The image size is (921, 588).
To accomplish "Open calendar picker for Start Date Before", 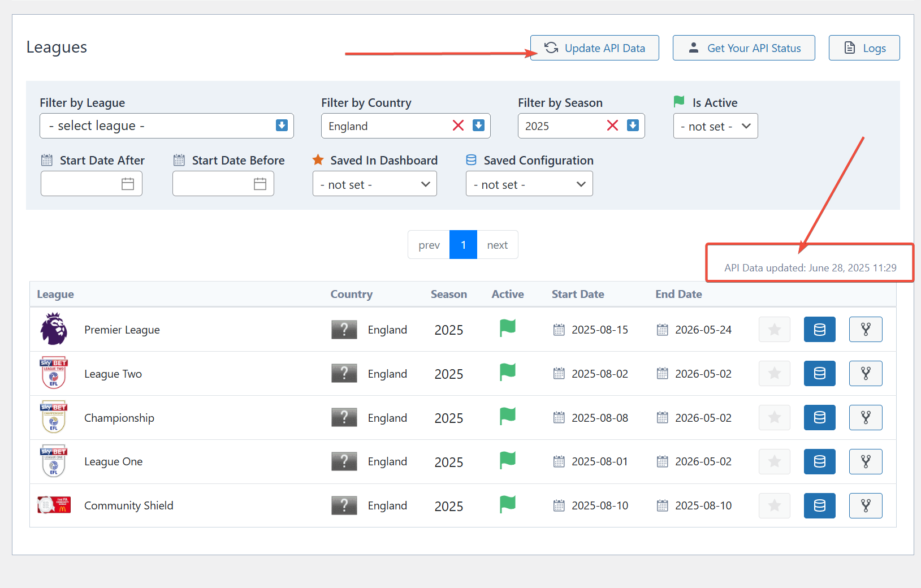I will click(x=260, y=184).
